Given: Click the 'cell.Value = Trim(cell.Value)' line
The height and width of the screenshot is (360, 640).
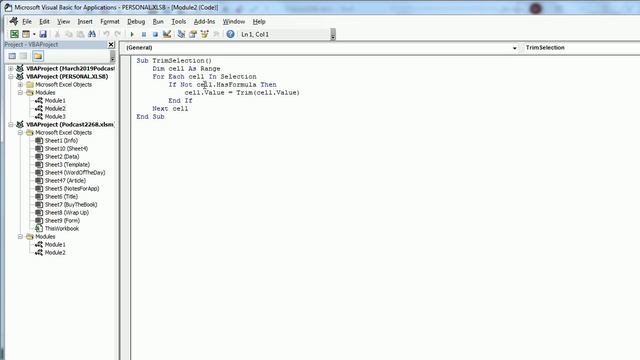Looking at the screenshot, I should pos(242,93).
